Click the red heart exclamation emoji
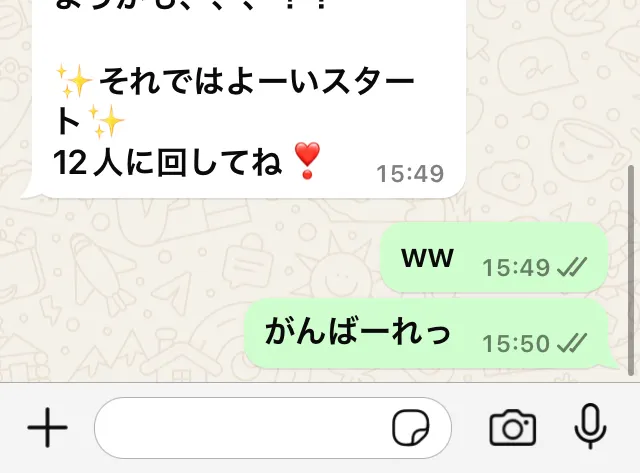This screenshot has height=473, width=640. coord(307,161)
